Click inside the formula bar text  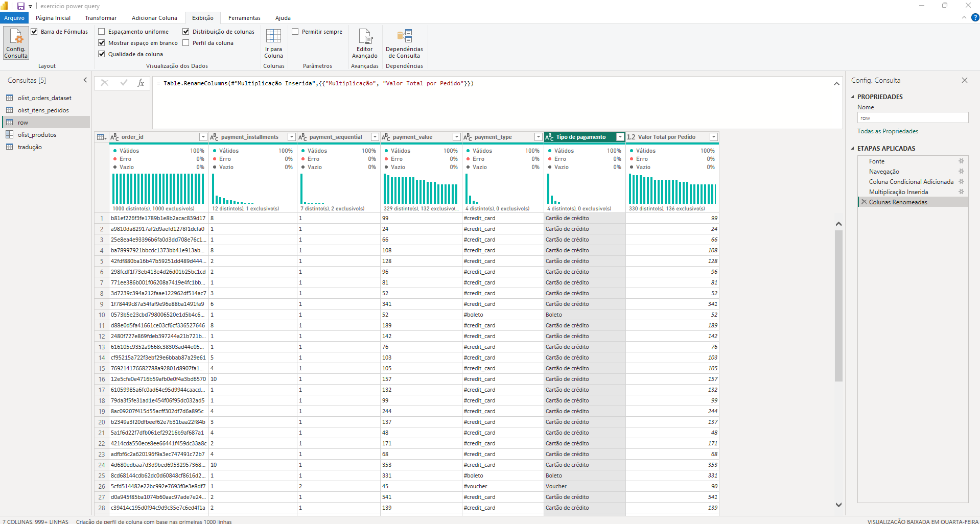coord(315,83)
